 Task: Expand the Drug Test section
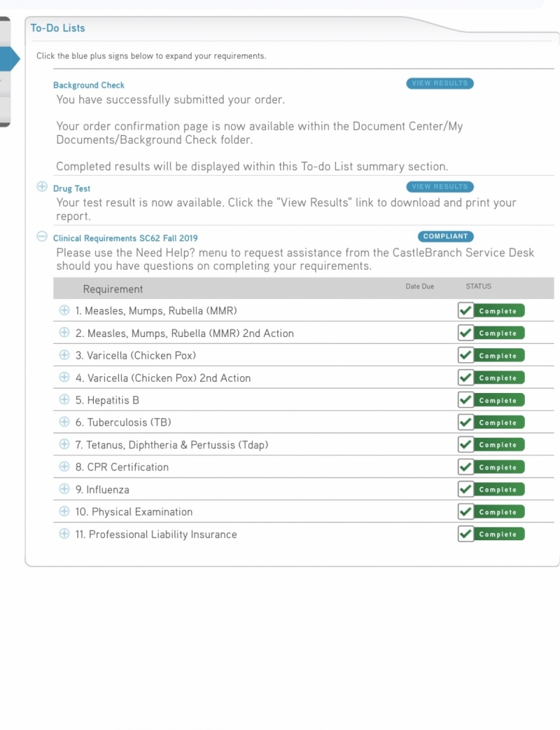(x=42, y=187)
